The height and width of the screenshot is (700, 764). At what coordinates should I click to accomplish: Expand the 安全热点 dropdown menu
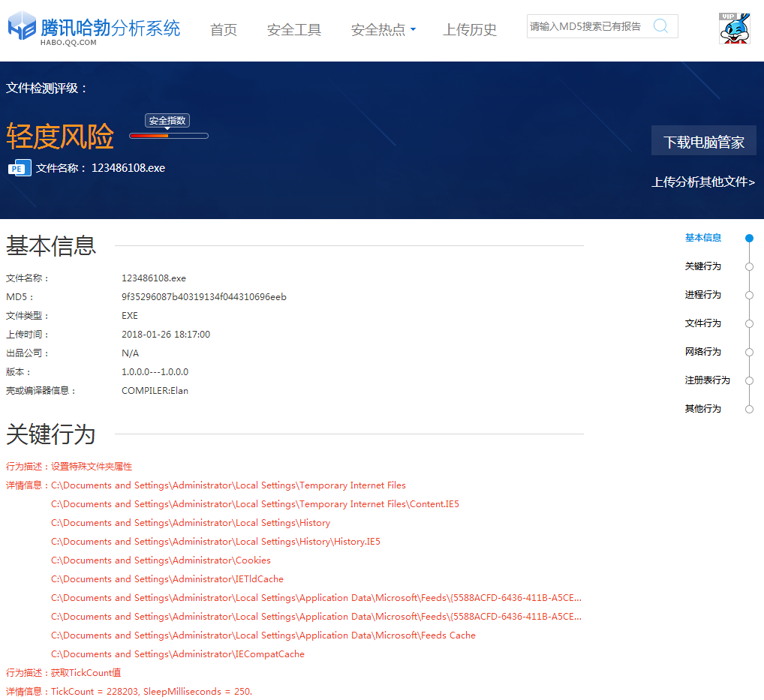384,30
